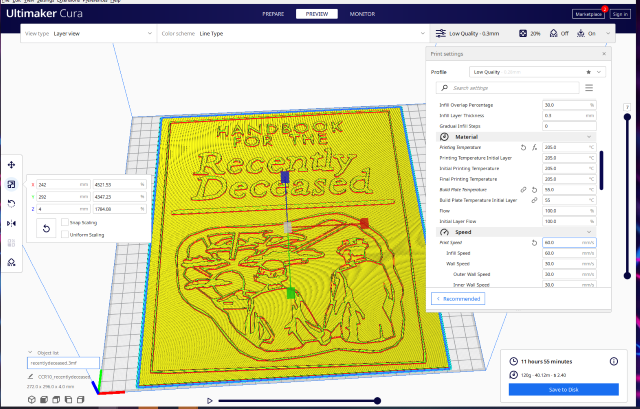Click the Print Speed value field
The image size is (640, 409).
tap(569, 242)
